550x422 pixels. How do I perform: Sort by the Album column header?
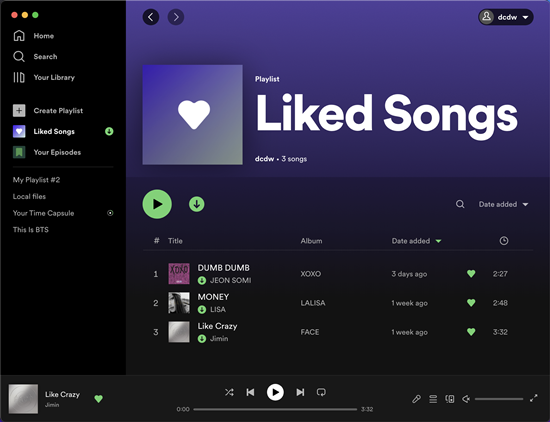click(311, 241)
